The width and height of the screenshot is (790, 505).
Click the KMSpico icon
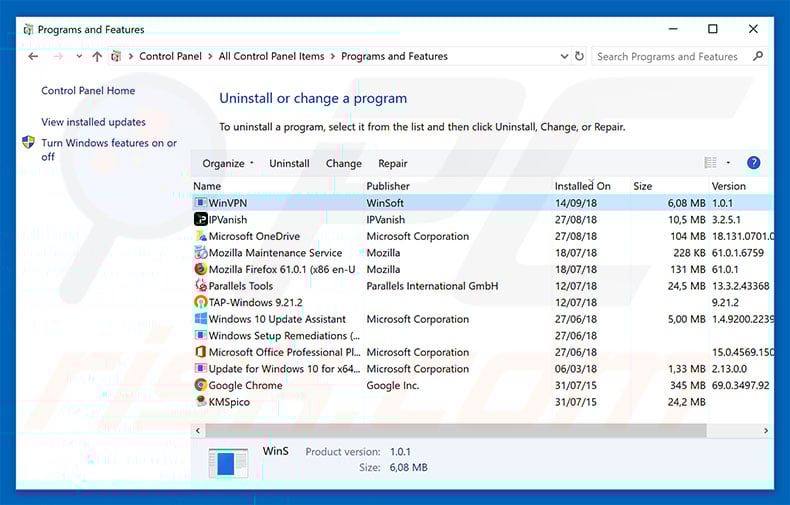pyautogui.click(x=201, y=402)
